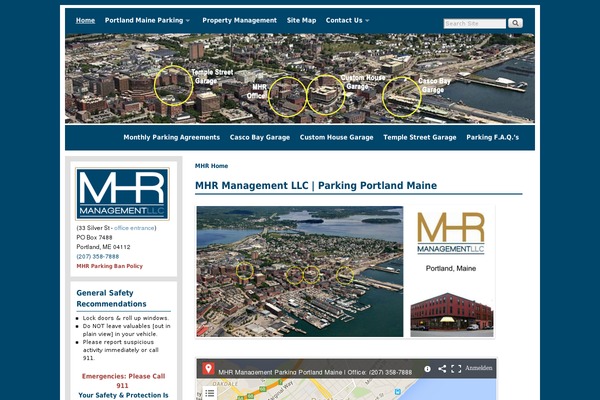Screen dimensions: 600x400
Task: Click the aerial Portland harbor photo
Action: pyautogui.click(x=299, y=271)
